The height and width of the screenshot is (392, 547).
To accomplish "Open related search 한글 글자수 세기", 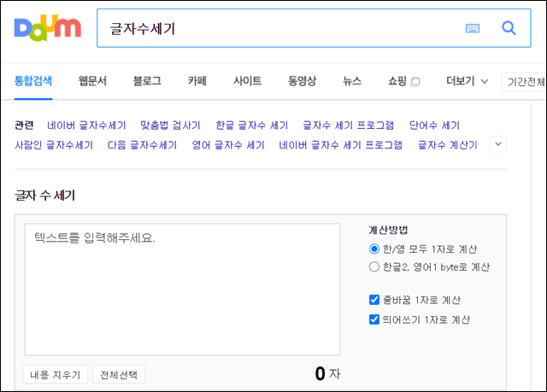I will coord(252,125).
